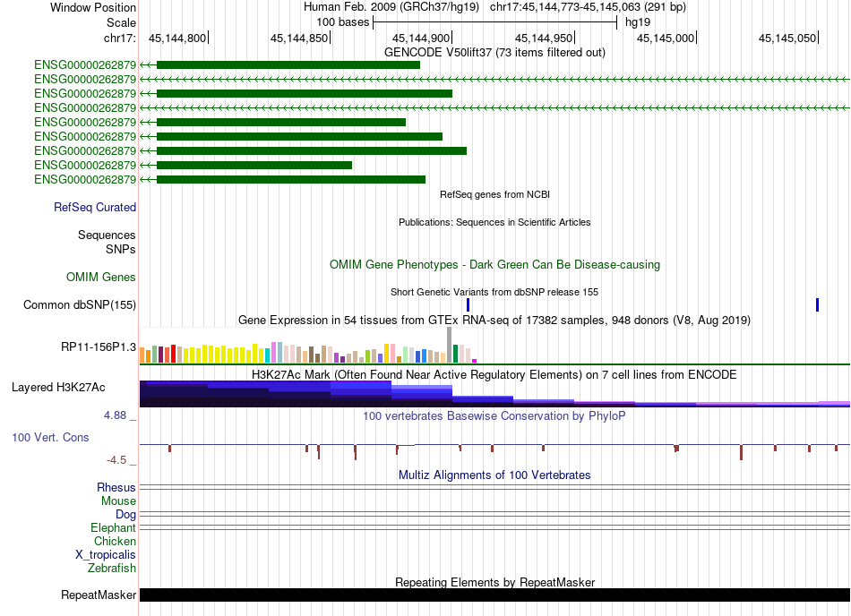Click the SNPs track label
The height and width of the screenshot is (616, 851).
point(121,249)
